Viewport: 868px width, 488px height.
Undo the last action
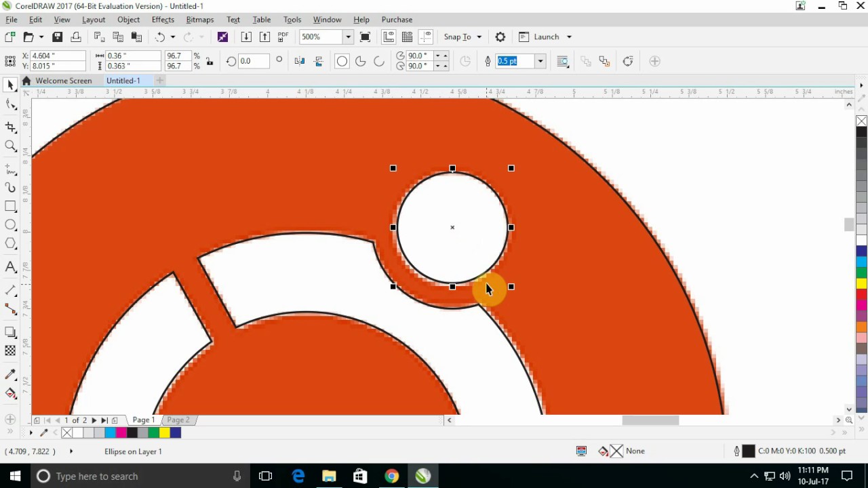pyautogui.click(x=160, y=37)
